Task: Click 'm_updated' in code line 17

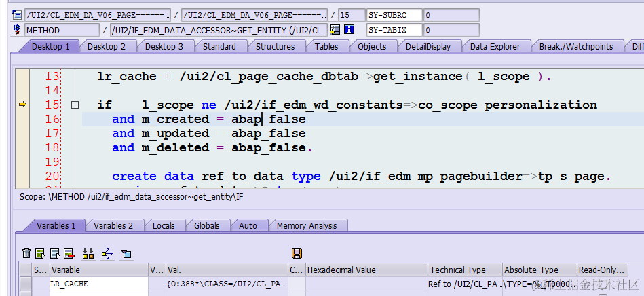Action: tap(175, 134)
